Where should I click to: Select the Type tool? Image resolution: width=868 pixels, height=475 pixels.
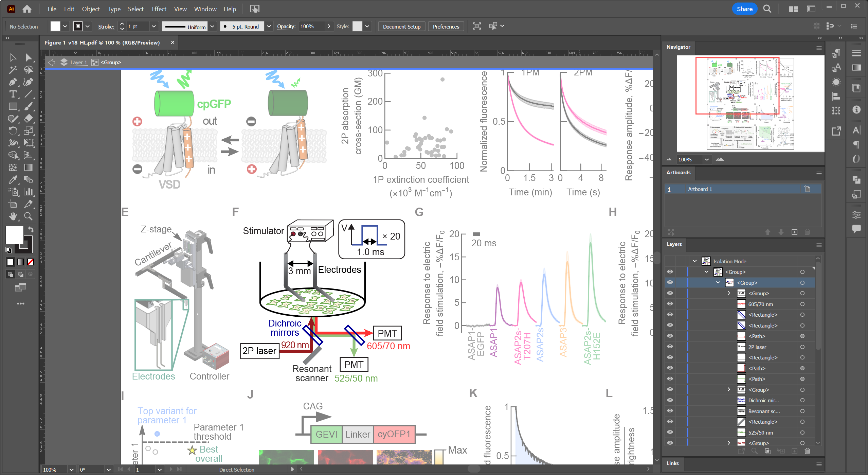[13, 94]
